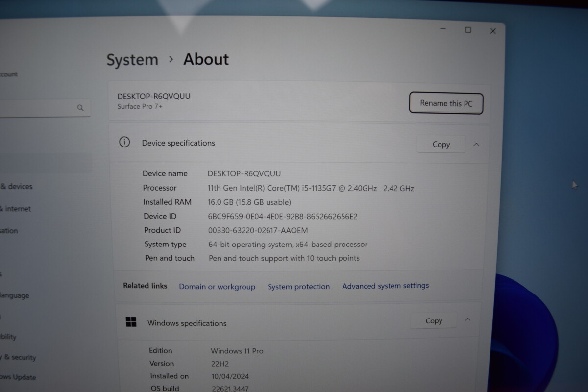The height and width of the screenshot is (392, 588).
Task: Click the Installed on label
Action: [169, 376]
